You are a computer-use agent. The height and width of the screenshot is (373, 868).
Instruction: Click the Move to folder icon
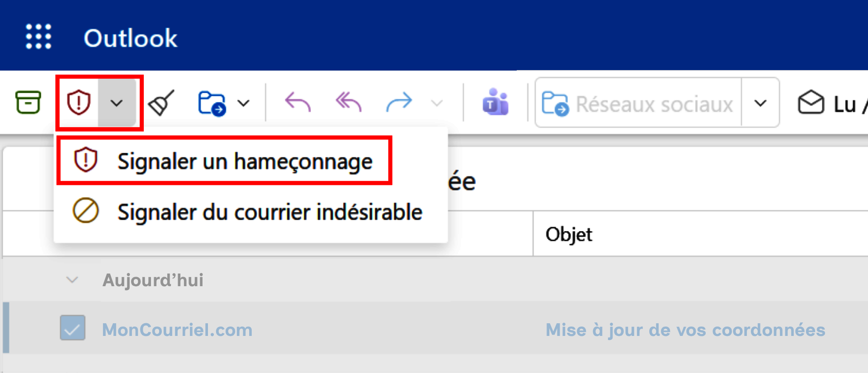[212, 104]
